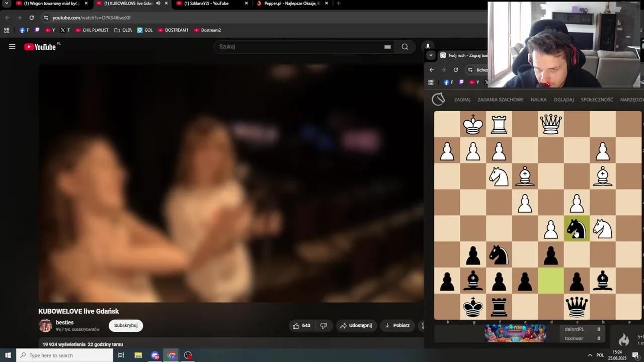Open the DOSTREAM1 bookmark
Image resolution: width=644 pixels, height=362 pixels.
(x=173, y=30)
